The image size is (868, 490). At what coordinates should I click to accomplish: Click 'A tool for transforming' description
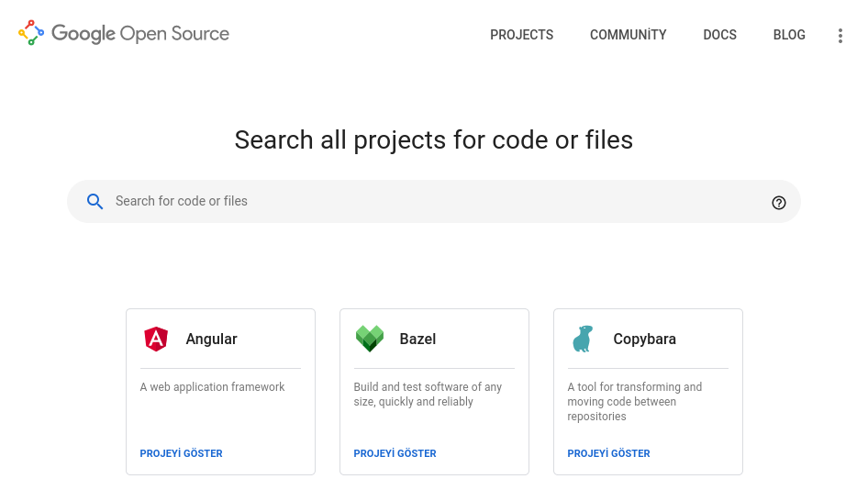634,401
